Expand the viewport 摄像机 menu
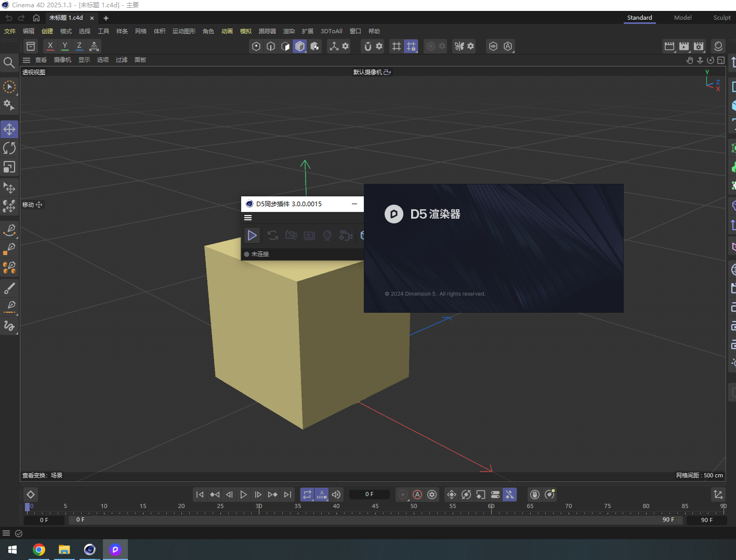The width and height of the screenshot is (736, 560). [x=62, y=60]
